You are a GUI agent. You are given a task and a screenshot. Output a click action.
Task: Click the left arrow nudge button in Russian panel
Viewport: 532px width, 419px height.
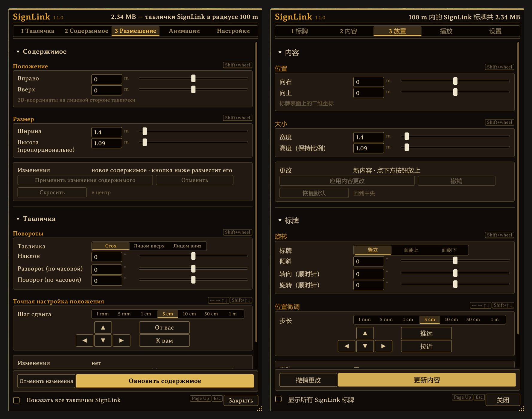pos(85,340)
